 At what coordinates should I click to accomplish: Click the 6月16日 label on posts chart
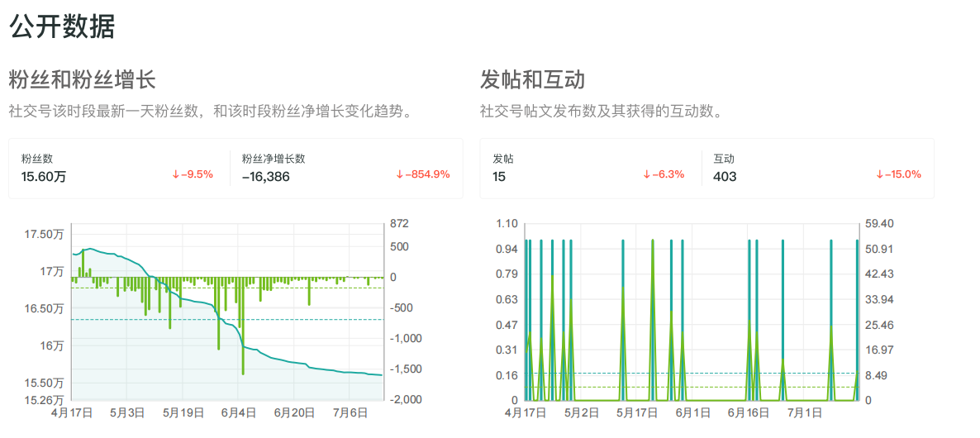pos(754,412)
